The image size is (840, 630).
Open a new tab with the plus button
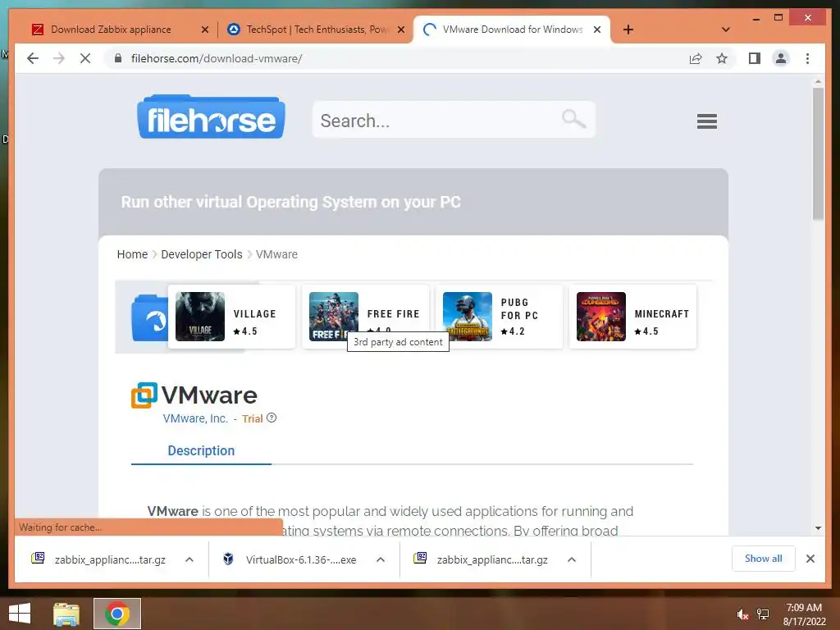628,30
